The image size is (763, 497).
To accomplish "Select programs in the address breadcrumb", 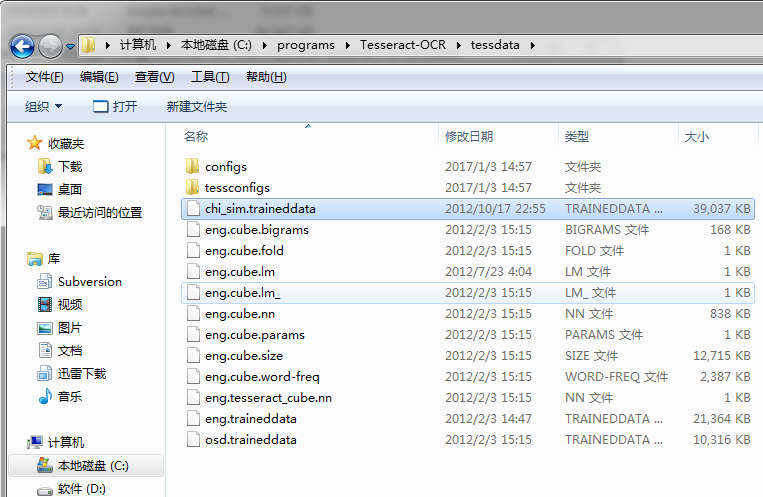I will (x=306, y=45).
